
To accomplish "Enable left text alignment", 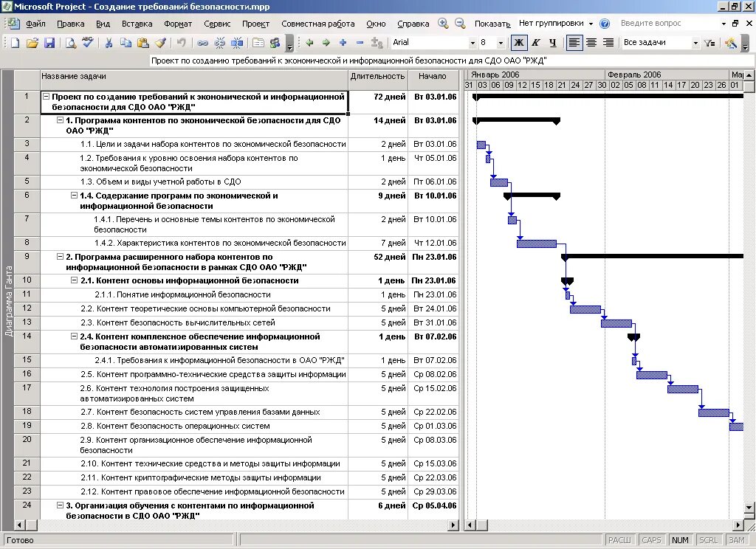I will [574, 43].
